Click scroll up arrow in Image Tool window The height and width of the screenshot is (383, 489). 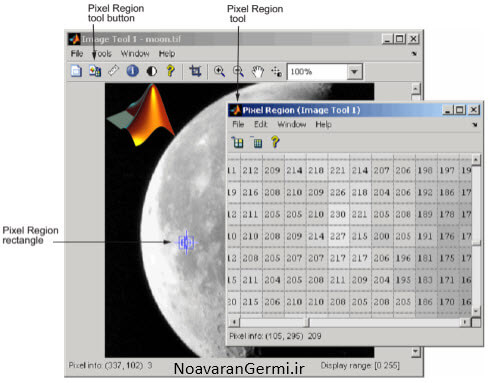(415, 89)
